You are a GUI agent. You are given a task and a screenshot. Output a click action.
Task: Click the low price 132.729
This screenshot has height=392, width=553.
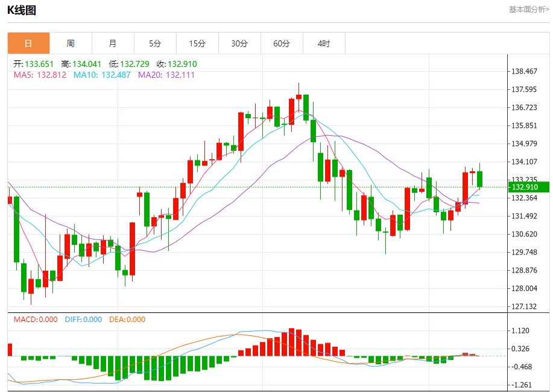coord(134,64)
